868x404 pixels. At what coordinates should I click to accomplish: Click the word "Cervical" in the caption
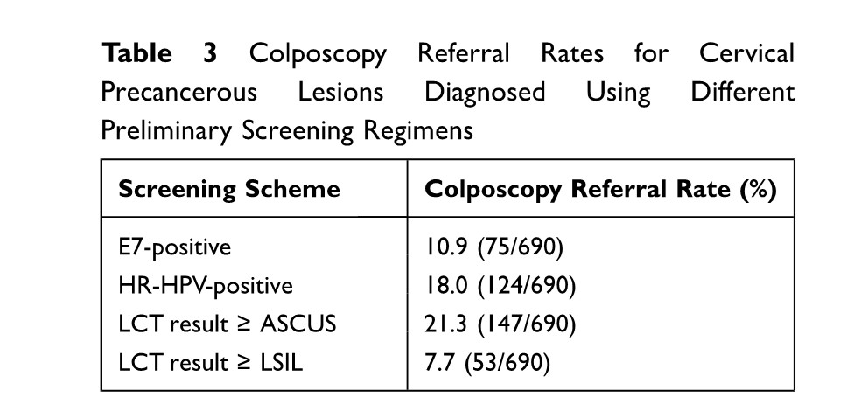click(746, 53)
